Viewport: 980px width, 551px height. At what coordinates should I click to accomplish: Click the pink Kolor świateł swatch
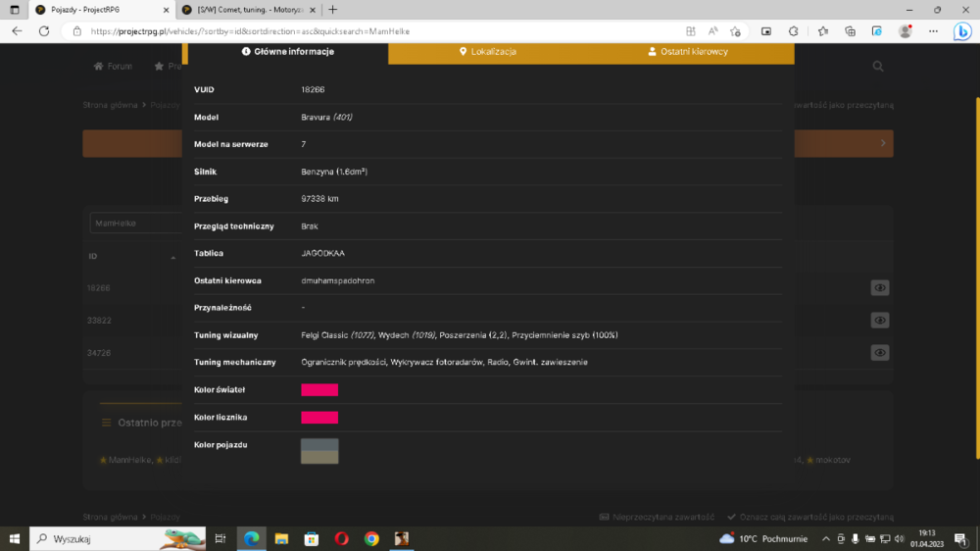click(319, 389)
